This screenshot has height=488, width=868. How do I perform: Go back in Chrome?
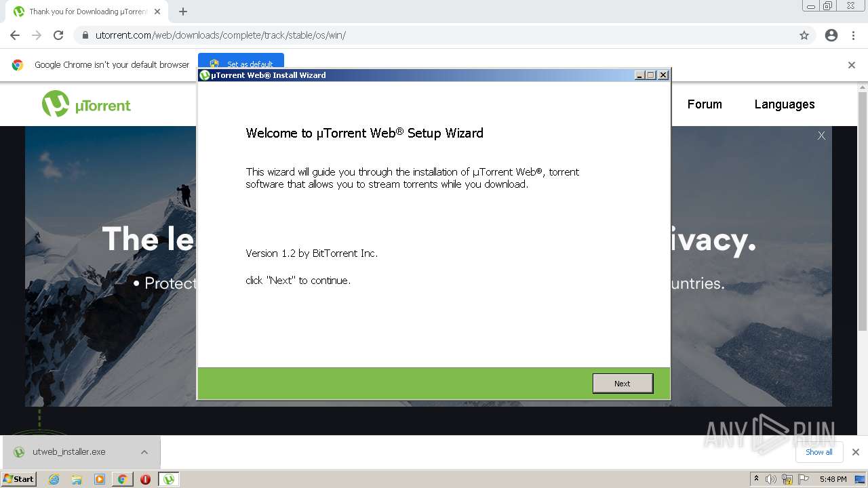tap(15, 35)
